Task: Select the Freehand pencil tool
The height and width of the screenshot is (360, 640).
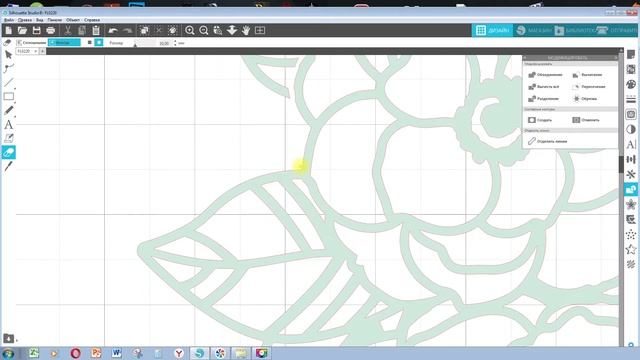Action: 9,110
